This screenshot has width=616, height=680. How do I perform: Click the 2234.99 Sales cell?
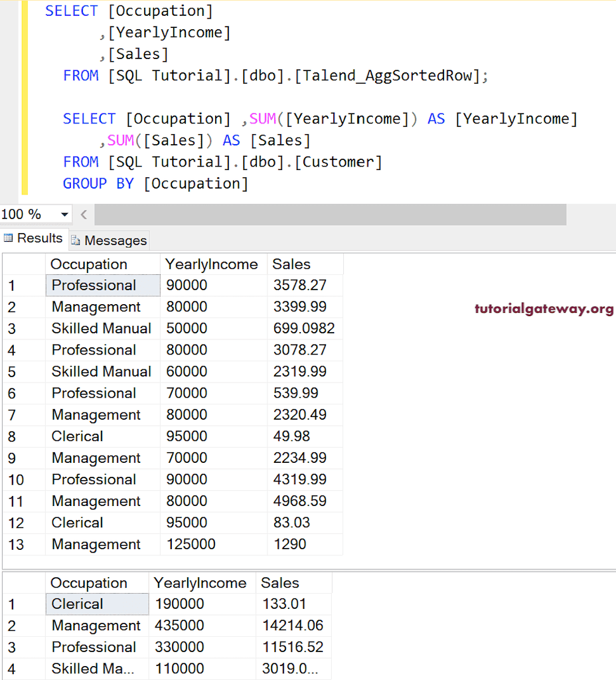pyautogui.click(x=305, y=458)
